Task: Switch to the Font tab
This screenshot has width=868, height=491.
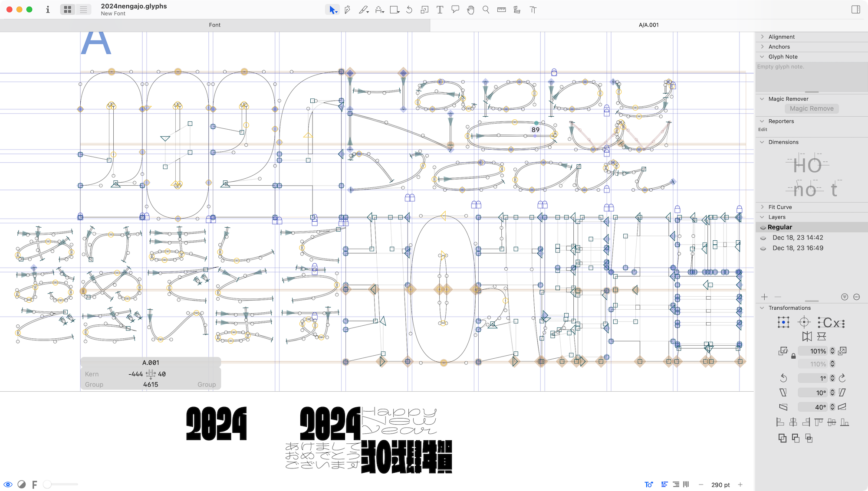Action: (215, 25)
